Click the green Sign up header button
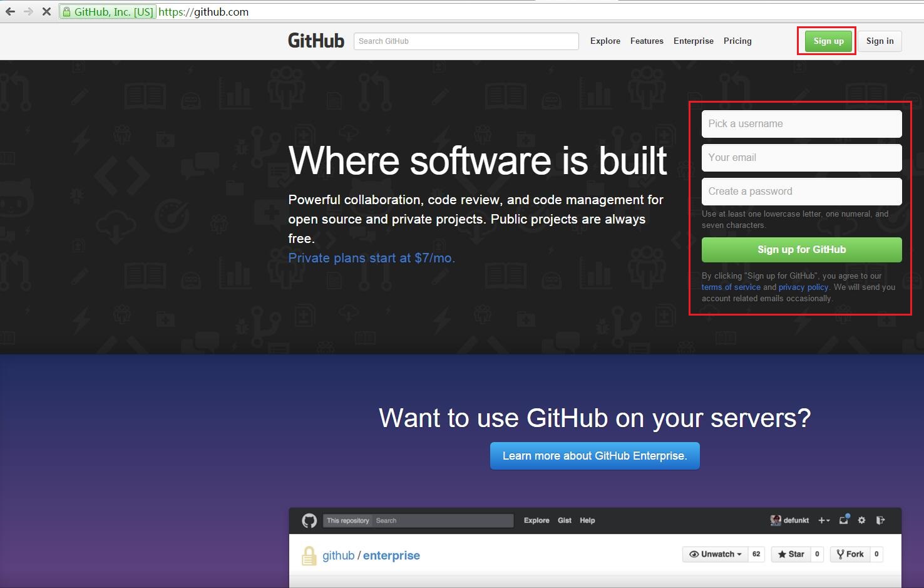Image resolution: width=924 pixels, height=588 pixels. click(x=829, y=41)
